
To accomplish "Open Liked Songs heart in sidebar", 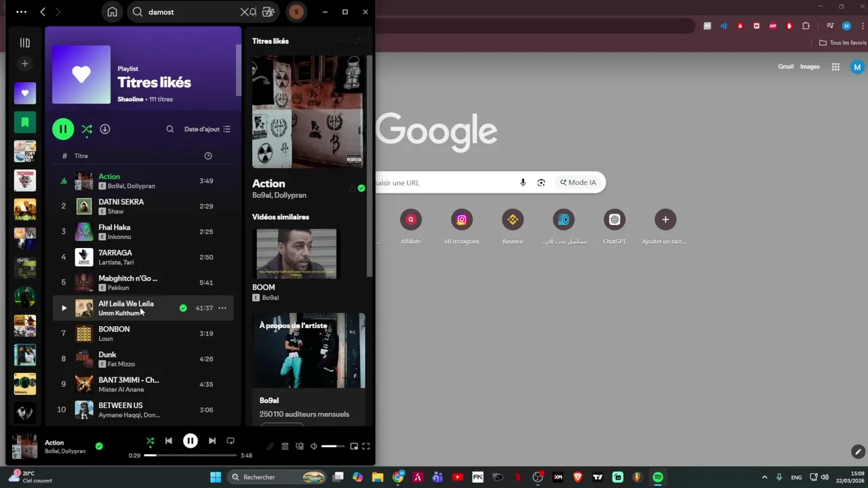I will tap(25, 93).
